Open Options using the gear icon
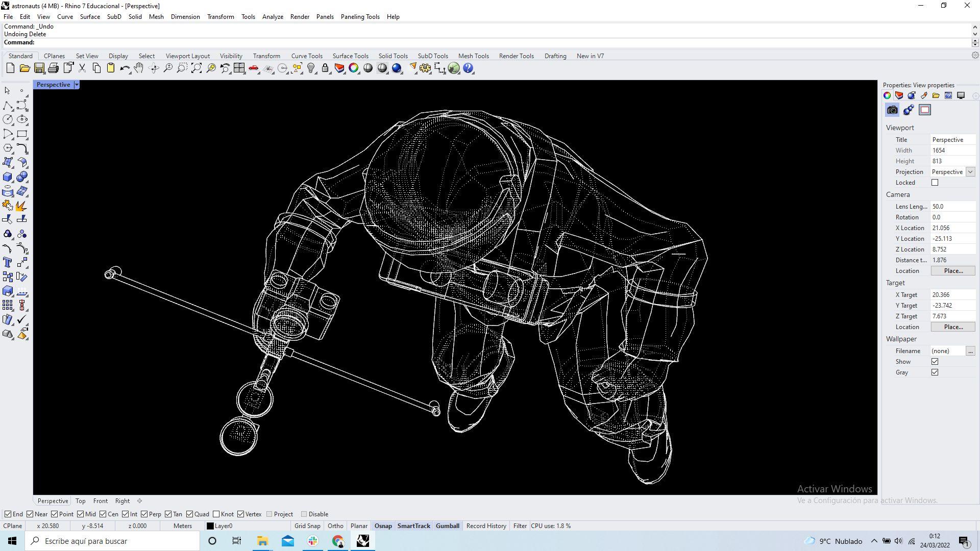Viewport: 980px width, 551px height. click(x=425, y=68)
